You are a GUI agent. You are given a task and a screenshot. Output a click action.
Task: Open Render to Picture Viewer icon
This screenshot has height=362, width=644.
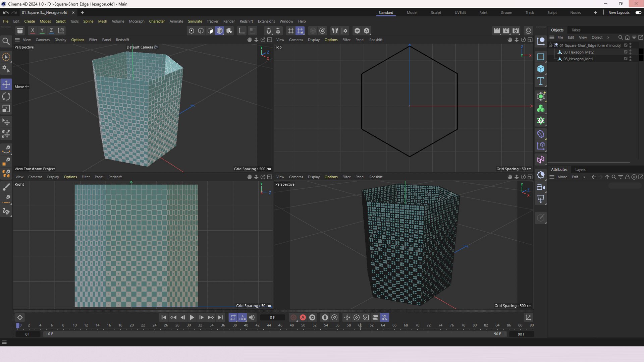pyautogui.click(x=506, y=31)
